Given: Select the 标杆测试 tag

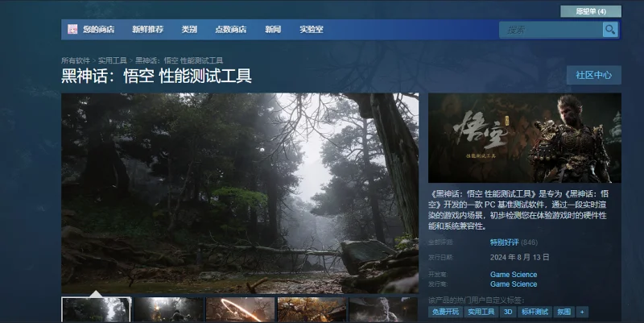Looking at the screenshot, I should [x=535, y=312].
